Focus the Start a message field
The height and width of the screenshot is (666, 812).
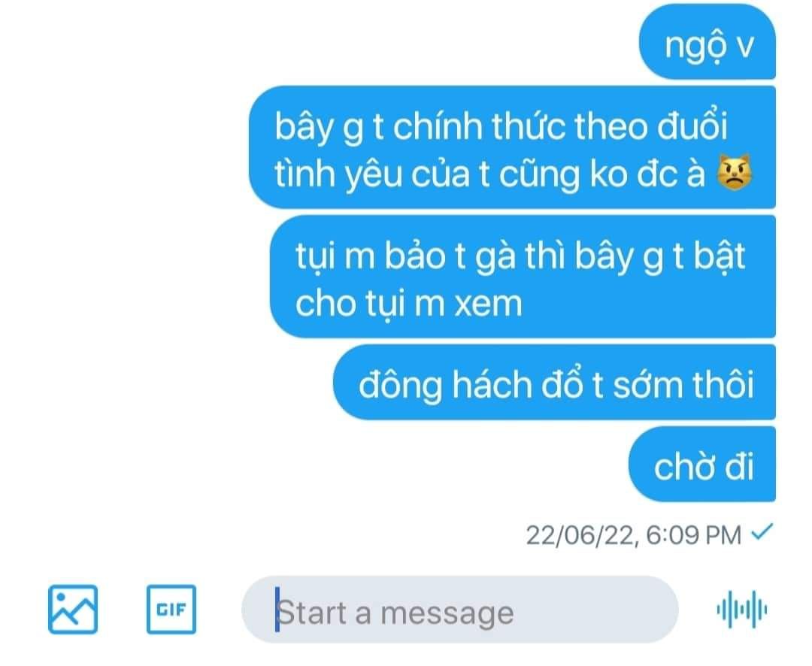point(460,610)
